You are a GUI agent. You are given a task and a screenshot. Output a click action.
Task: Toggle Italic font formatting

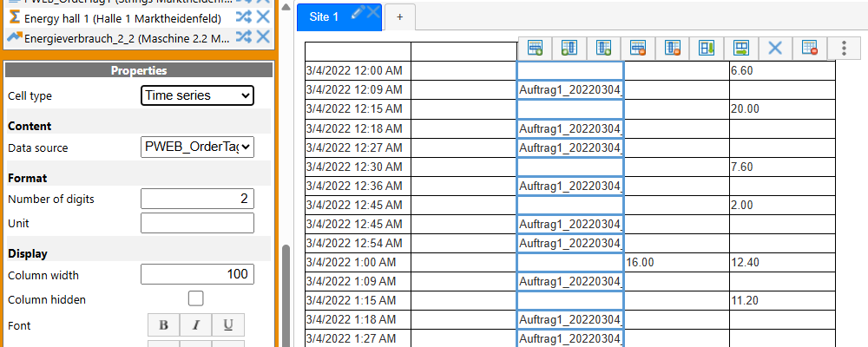196,326
